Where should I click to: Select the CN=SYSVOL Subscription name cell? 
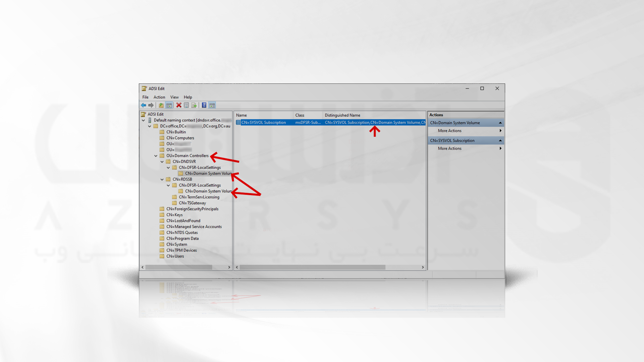[264, 123]
